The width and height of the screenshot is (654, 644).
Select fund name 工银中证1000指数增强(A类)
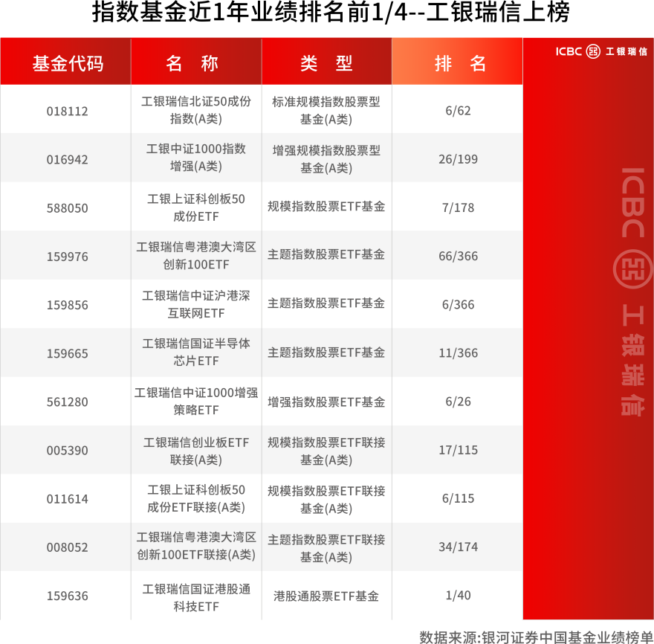coord(196,158)
